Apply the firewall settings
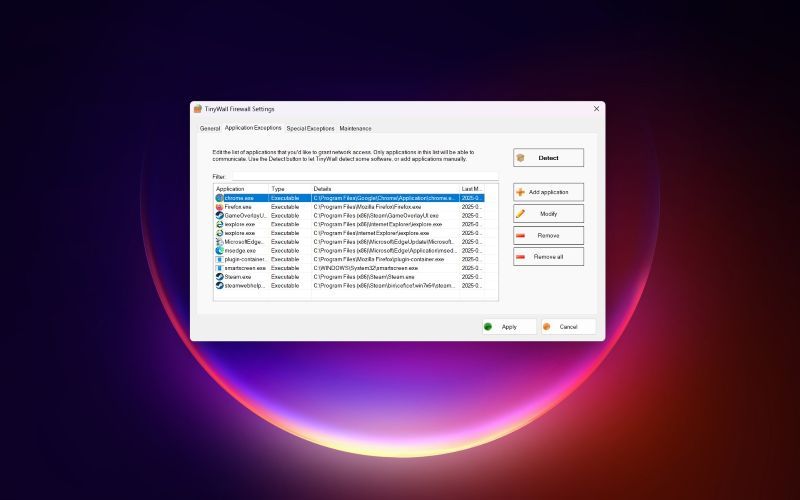 509,327
